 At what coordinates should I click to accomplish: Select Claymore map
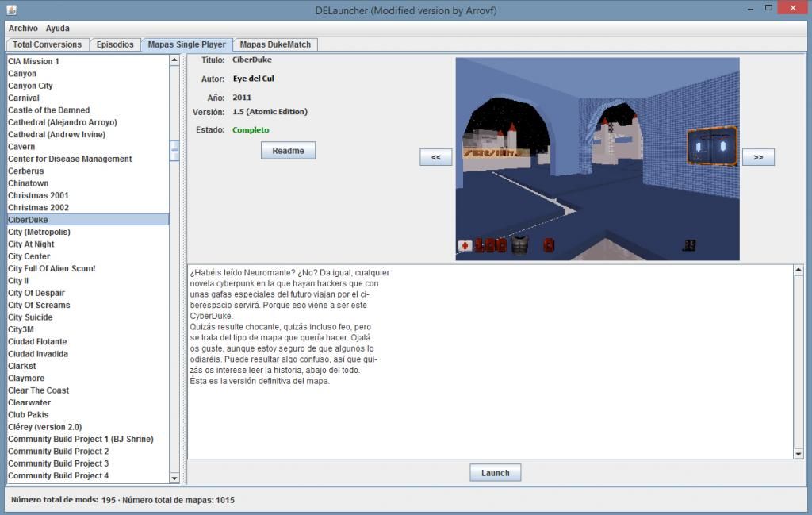88,378
